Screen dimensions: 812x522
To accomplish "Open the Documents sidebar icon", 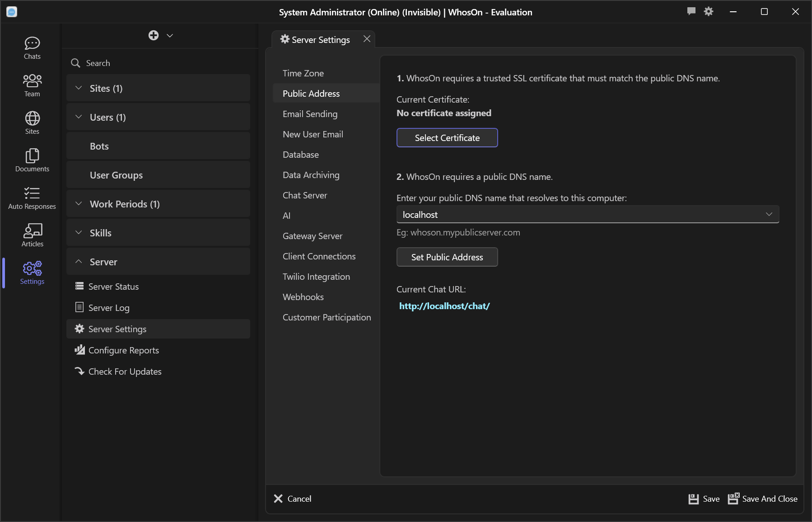I will pyautogui.click(x=32, y=160).
